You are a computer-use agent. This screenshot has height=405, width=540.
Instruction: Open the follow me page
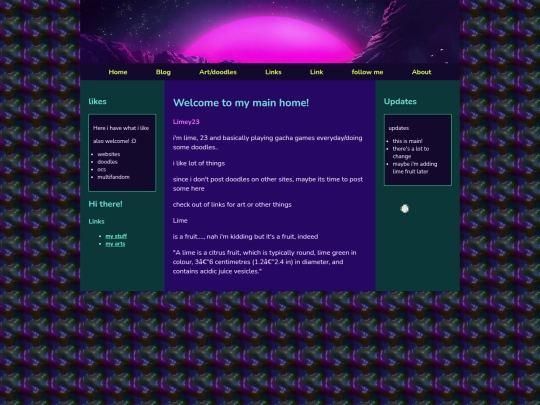coord(367,72)
